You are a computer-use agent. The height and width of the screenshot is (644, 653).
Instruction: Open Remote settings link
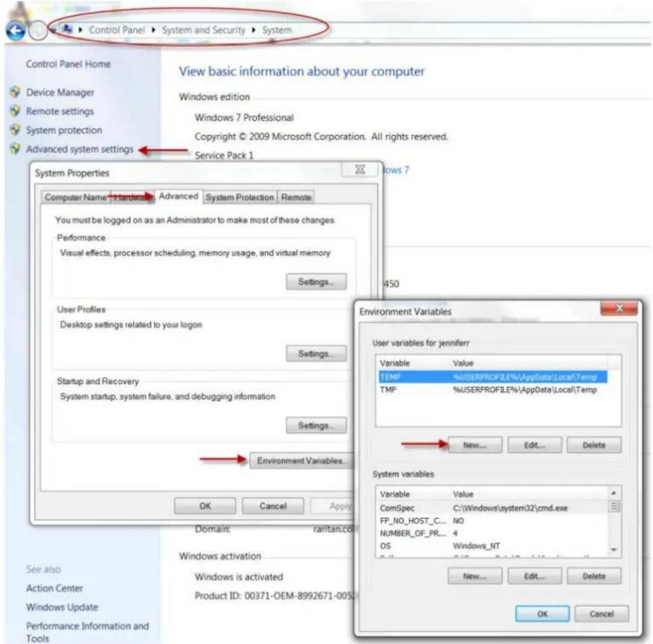[60, 111]
